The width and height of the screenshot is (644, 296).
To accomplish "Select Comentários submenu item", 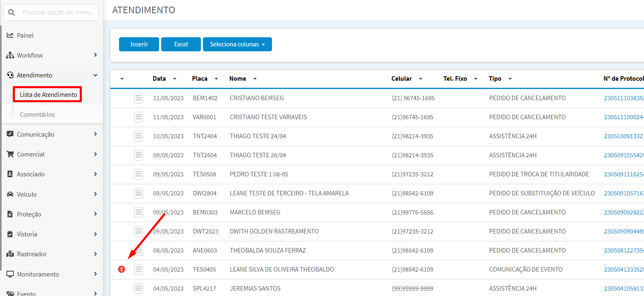I will [37, 114].
